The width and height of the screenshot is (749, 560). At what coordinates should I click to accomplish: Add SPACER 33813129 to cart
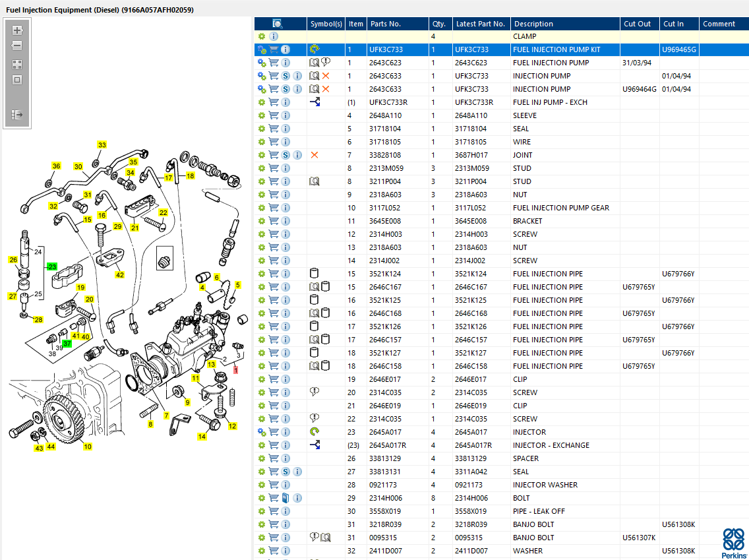pyautogui.click(x=274, y=458)
